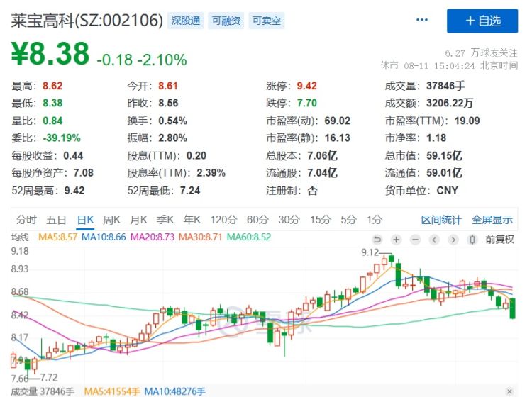Click the 市盈率(TTM) value 19.09
The height and width of the screenshot is (397, 532).
coord(467,121)
